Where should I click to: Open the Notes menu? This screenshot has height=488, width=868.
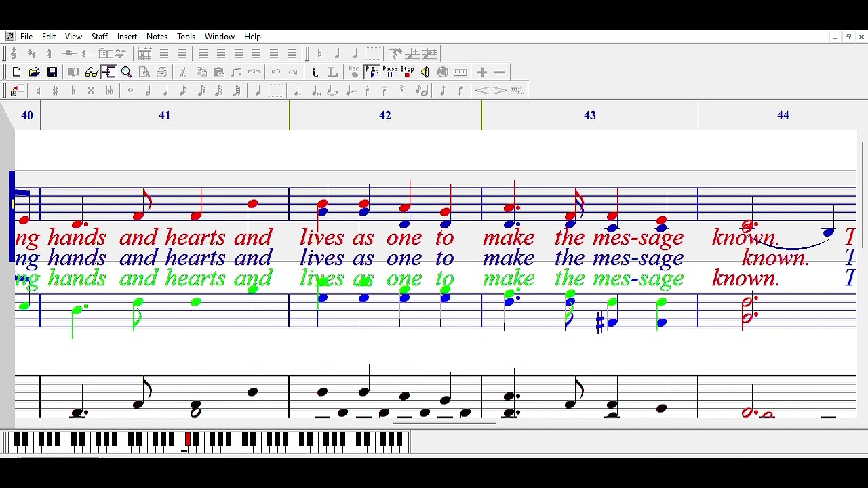click(x=157, y=37)
